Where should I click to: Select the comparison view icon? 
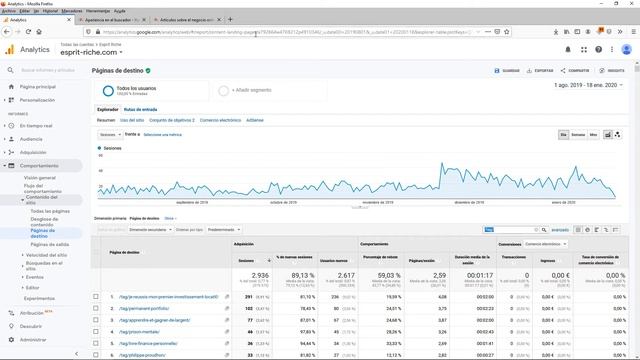(606, 230)
